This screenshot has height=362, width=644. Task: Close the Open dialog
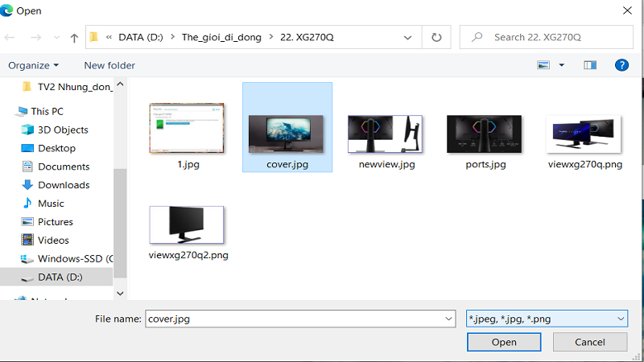tap(627, 10)
